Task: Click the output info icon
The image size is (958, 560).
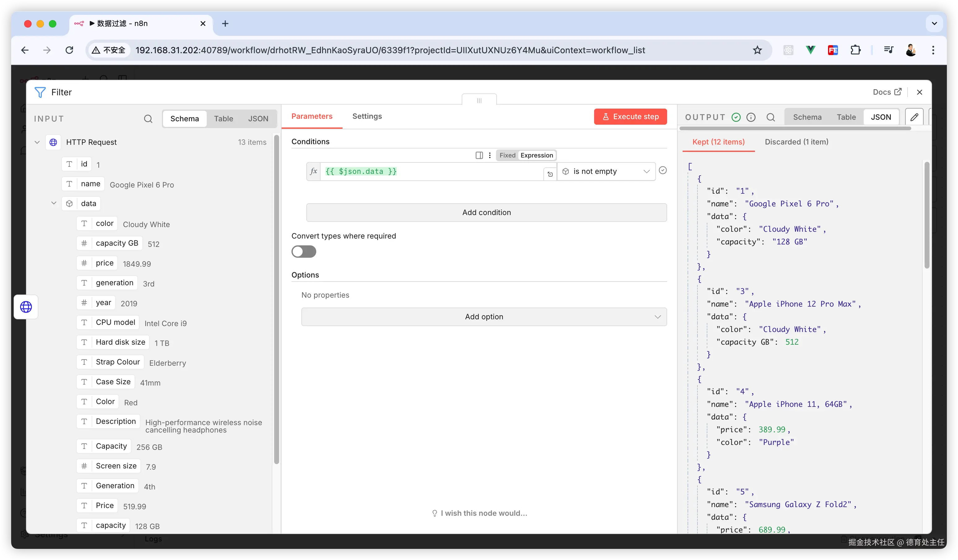Action: (751, 117)
